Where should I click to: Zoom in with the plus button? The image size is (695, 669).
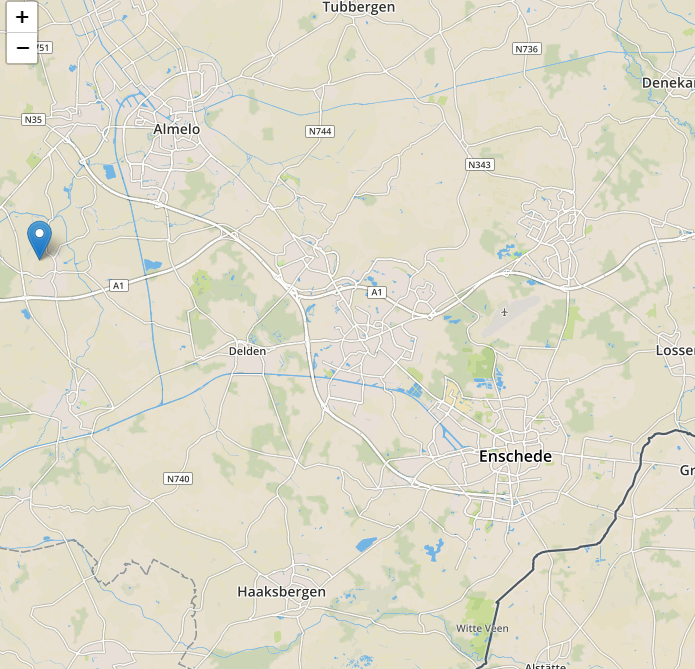[22, 17]
